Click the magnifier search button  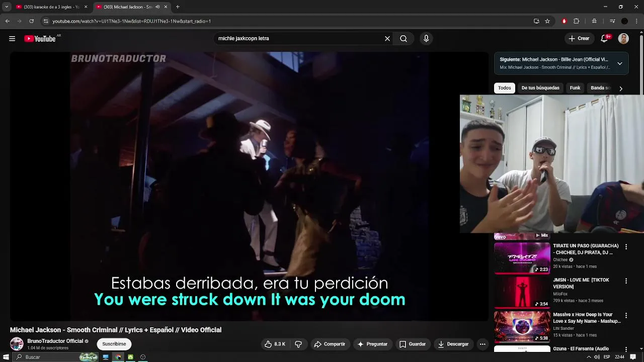coord(404,39)
